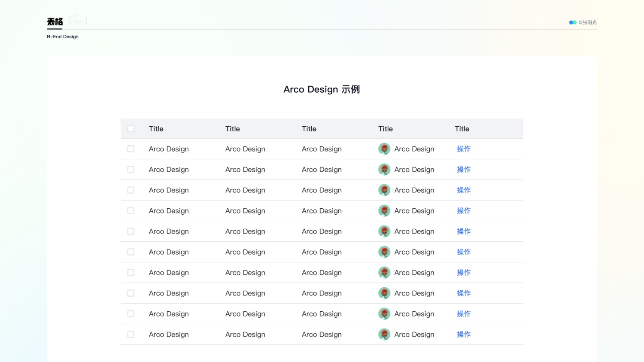Check the checkbox in the fourth data row
The image size is (644, 362).
pyautogui.click(x=131, y=211)
